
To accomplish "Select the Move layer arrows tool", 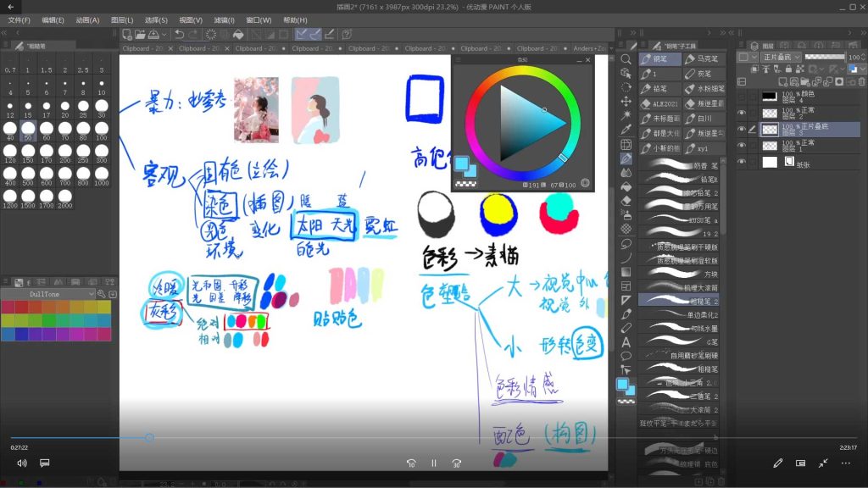I will (x=626, y=102).
